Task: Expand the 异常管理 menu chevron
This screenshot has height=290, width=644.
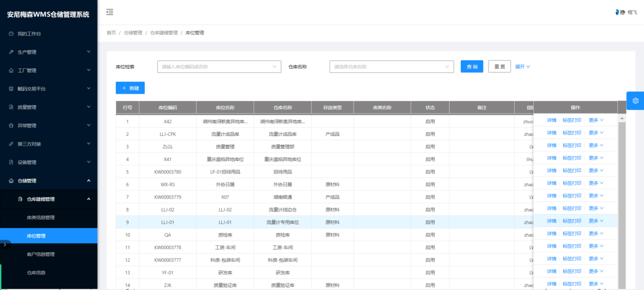Action: point(89,125)
